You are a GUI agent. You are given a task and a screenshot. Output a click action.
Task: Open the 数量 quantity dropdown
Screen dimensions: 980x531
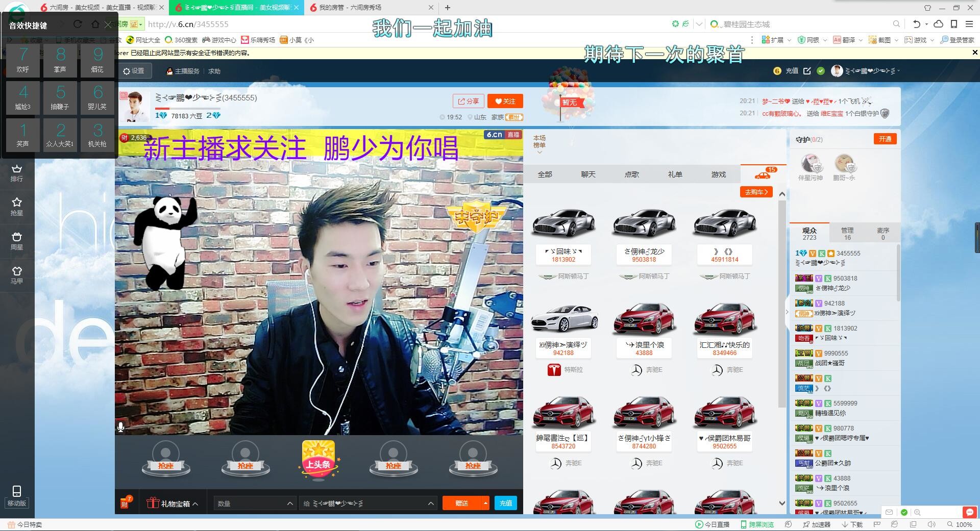pos(255,503)
